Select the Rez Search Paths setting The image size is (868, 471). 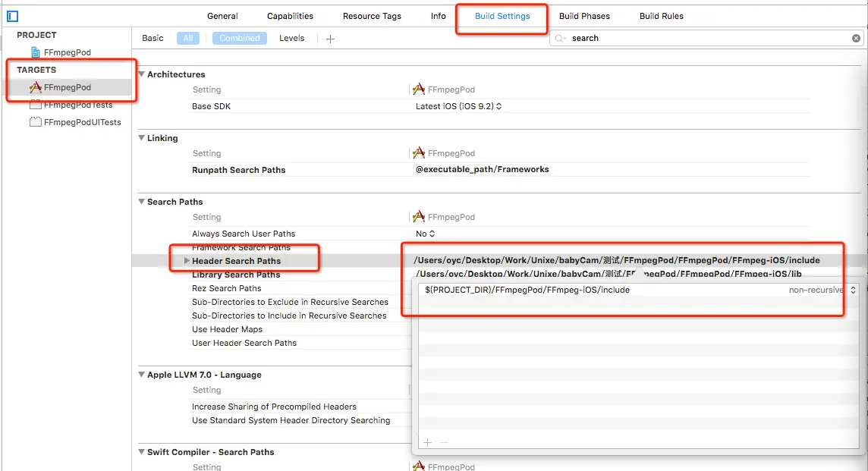[226, 288]
